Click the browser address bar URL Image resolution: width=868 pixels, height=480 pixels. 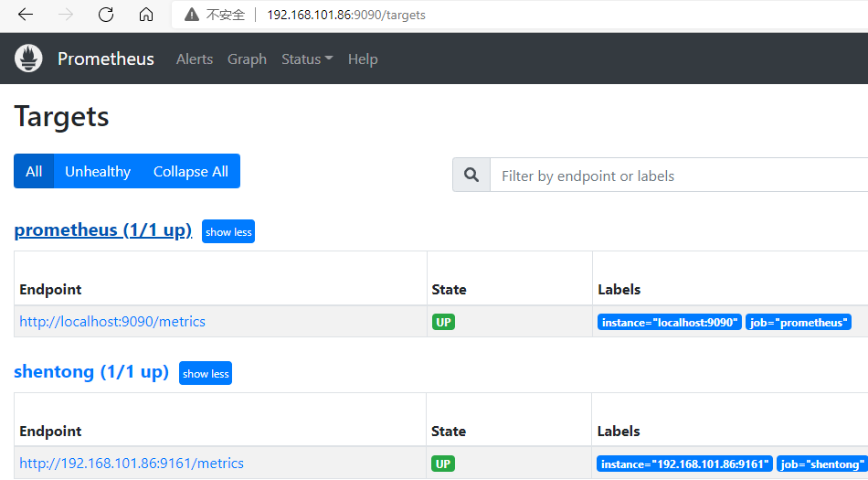pyautogui.click(x=346, y=15)
